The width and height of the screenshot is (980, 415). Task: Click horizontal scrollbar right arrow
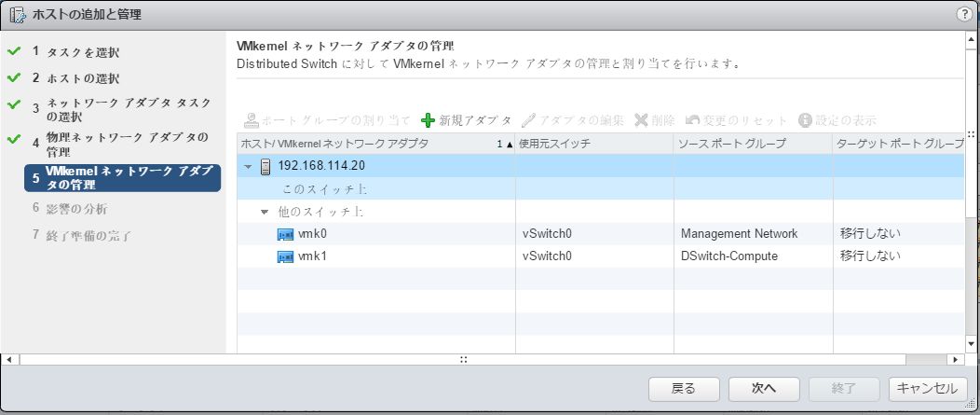click(x=954, y=360)
